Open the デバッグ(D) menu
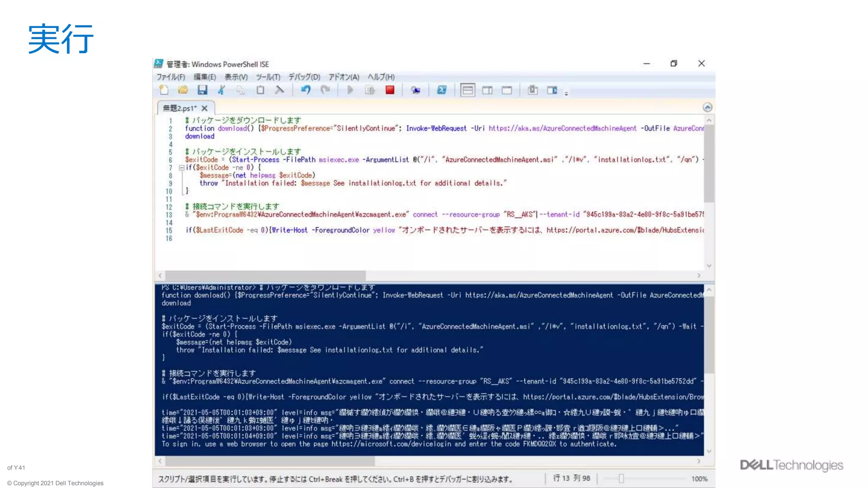 pos(304,77)
